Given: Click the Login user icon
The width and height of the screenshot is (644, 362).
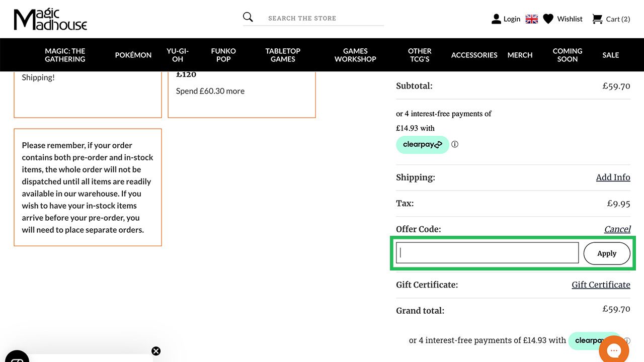Looking at the screenshot, I should tap(496, 19).
